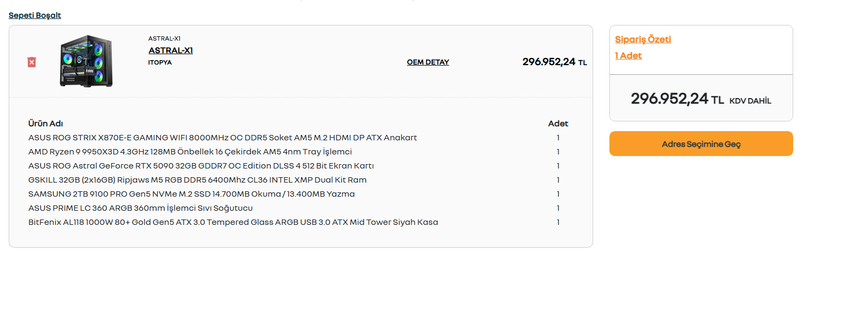Screen dimensions: 868x317
Task: Click the Ürün Adı column header
Action: tap(46, 124)
